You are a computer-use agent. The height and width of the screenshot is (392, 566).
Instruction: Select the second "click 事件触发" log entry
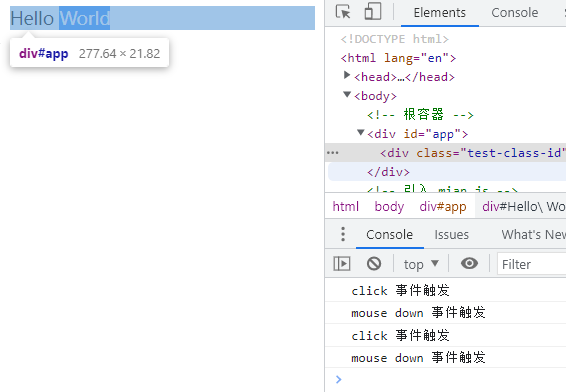(400, 335)
